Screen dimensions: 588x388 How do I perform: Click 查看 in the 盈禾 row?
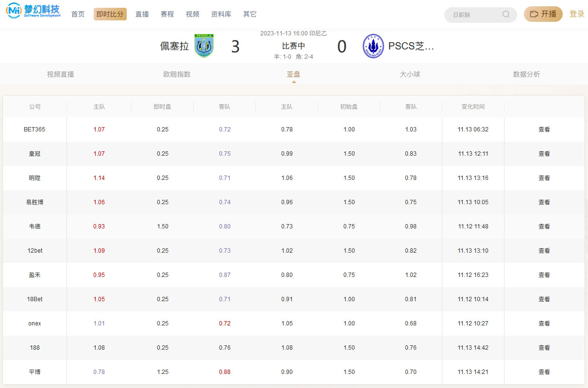(544, 275)
